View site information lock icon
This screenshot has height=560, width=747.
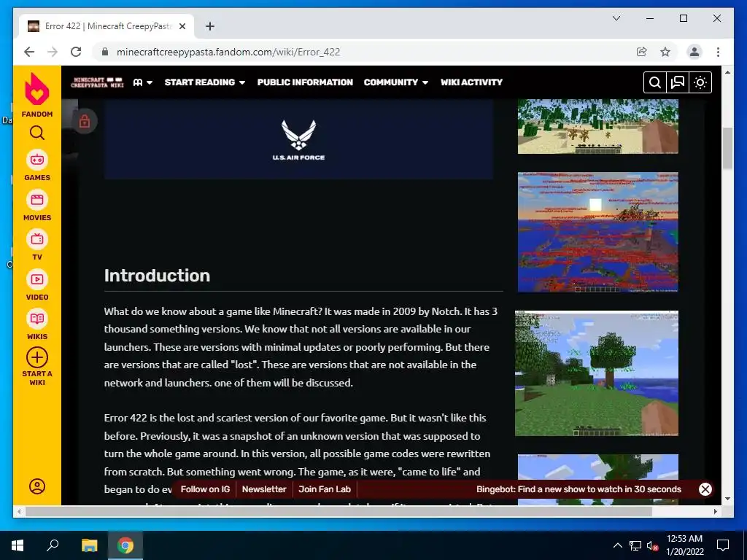coord(105,52)
